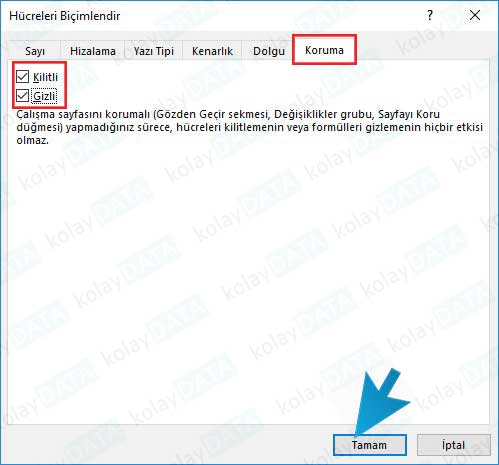Open the Dolgu tab
499x465 pixels.
pos(269,51)
